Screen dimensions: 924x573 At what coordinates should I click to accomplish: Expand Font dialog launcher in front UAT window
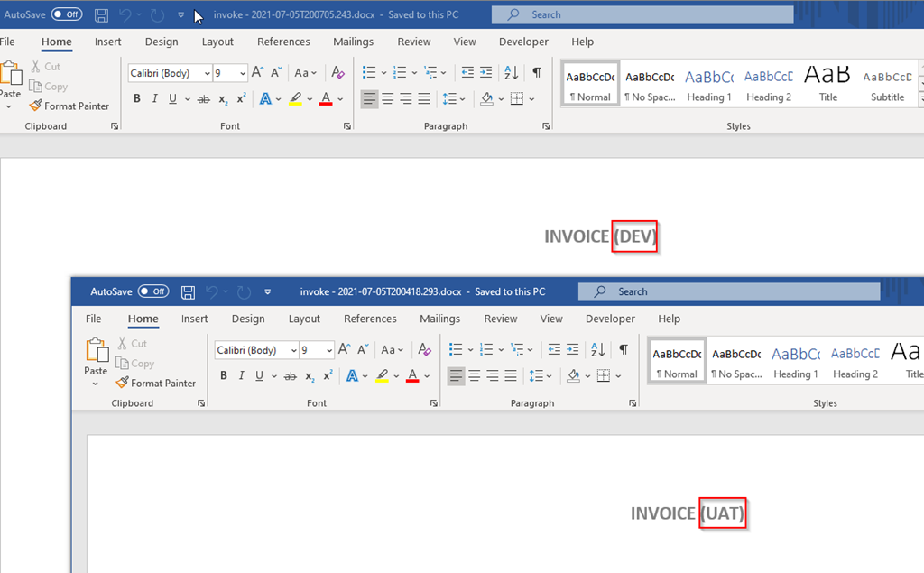coord(434,403)
